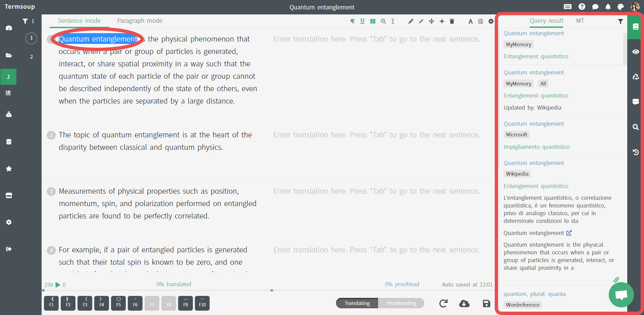The image size is (644, 315).
Task: Open the help question mark icon
Action: [x=582, y=7]
